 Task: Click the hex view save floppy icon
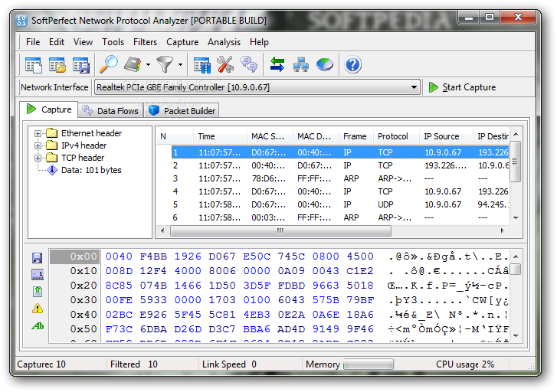[x=37, y=258]
